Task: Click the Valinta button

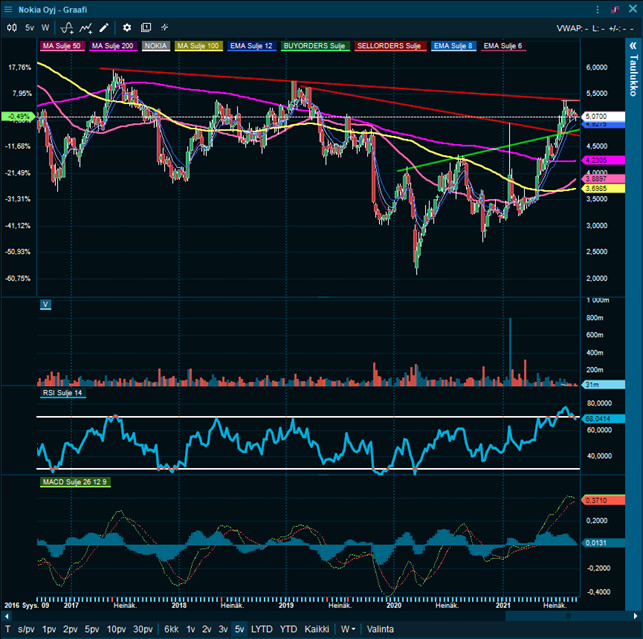Action: [380, 629]
